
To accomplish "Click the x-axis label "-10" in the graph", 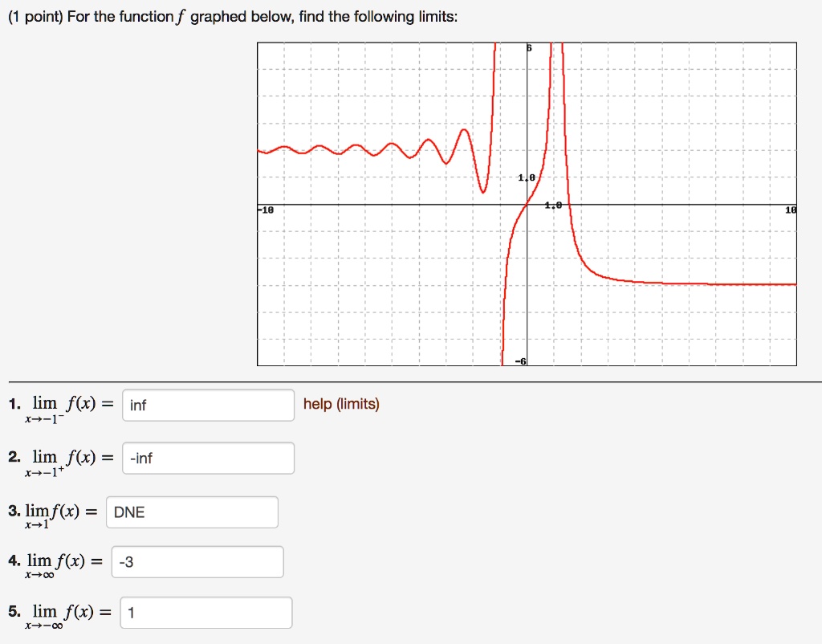I will pyautogui.click(x=267, y=210).
